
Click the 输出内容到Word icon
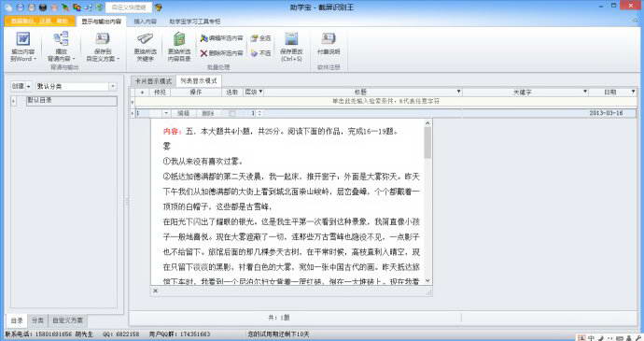pos(22,39)
